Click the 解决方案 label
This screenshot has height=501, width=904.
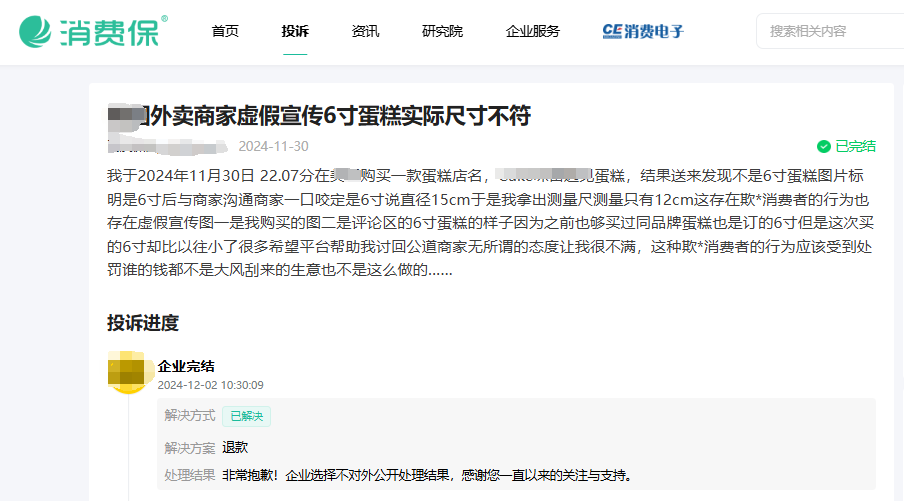(190, 448)
